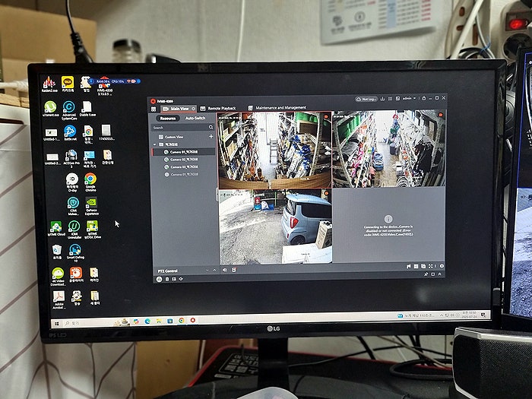Collapse the resource panel side handle
Screen dimensions: 532x399
coord(217,195)
